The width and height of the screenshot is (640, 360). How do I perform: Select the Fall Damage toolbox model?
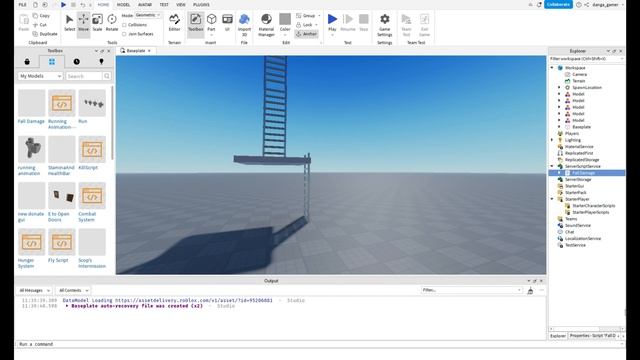coord(31,107)
